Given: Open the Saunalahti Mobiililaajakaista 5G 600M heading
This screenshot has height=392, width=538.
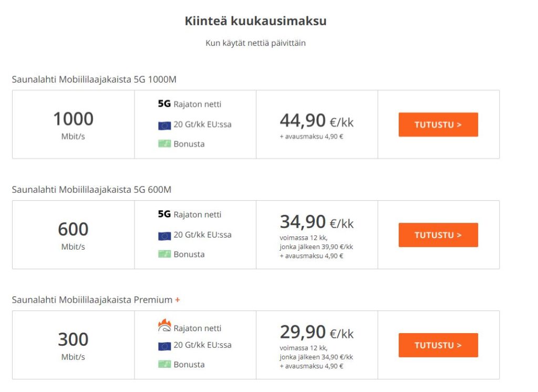Looking at the screenshot, I should pos(91,190).
